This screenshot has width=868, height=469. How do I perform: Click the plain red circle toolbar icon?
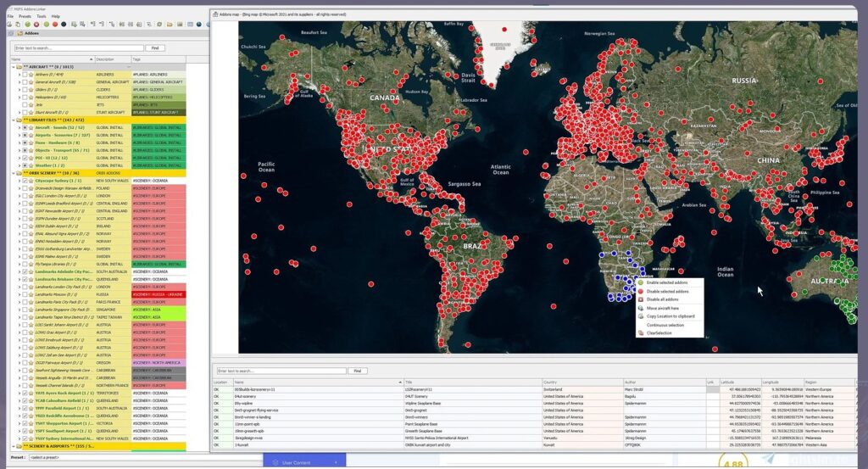click(55, 25)
